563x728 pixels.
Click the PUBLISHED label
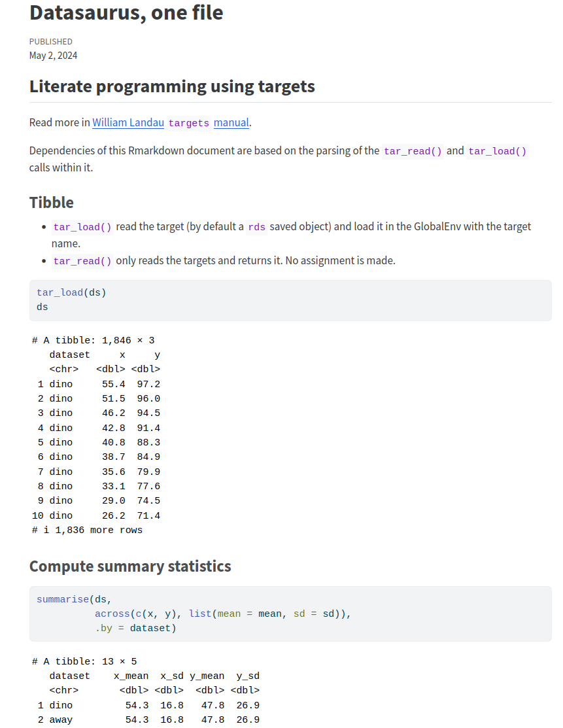click(x=51, y=42)
